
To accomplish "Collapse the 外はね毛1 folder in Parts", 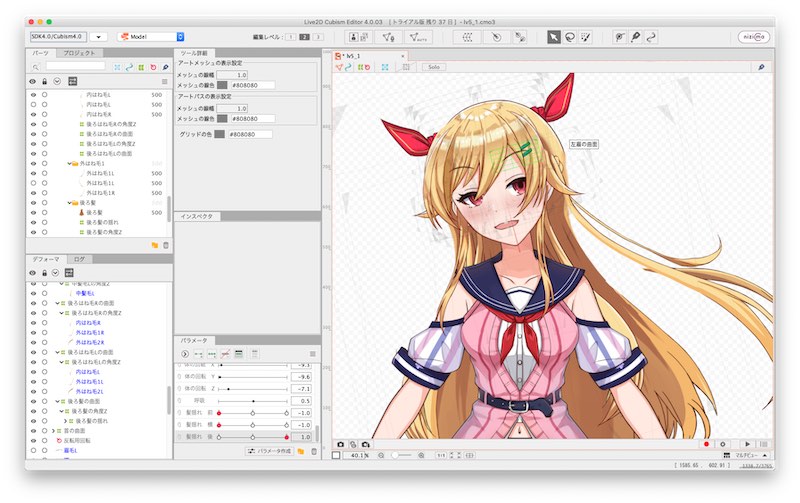I will pos(69,164).
